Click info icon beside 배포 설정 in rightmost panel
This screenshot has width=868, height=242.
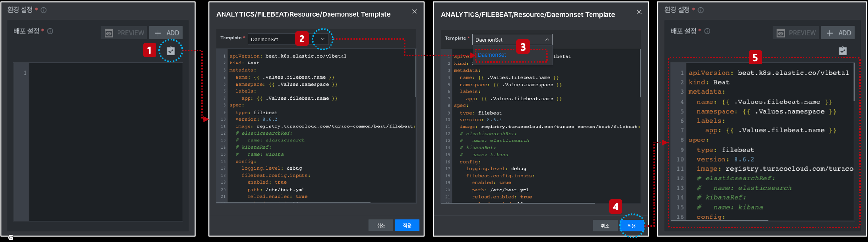coord(707,31)
